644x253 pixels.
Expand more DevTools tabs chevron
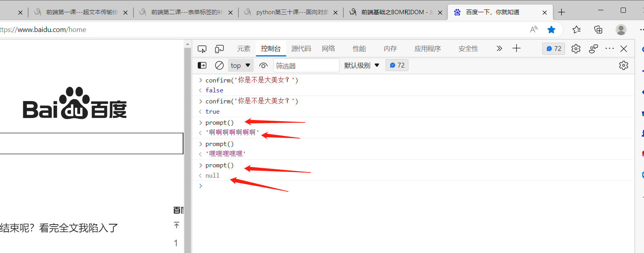pos(499,49)
